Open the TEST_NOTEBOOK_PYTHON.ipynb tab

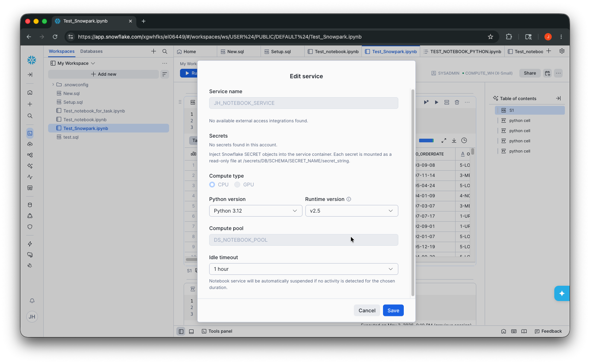tap(462, 51)
